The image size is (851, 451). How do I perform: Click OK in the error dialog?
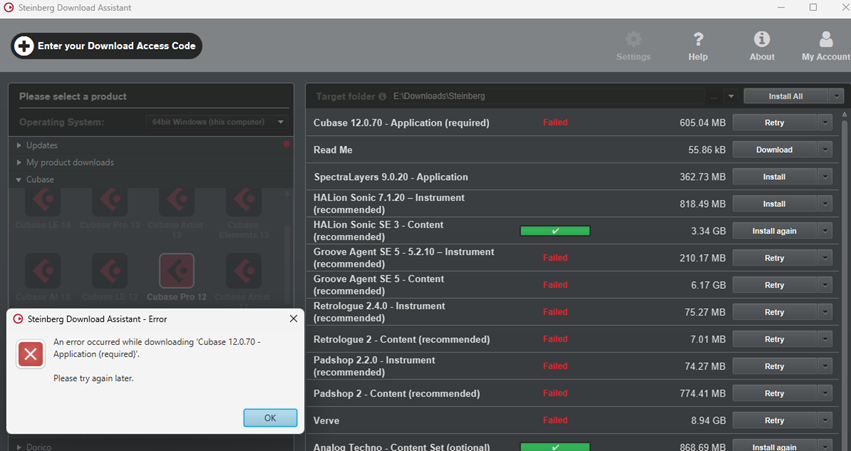pos(270,418)
